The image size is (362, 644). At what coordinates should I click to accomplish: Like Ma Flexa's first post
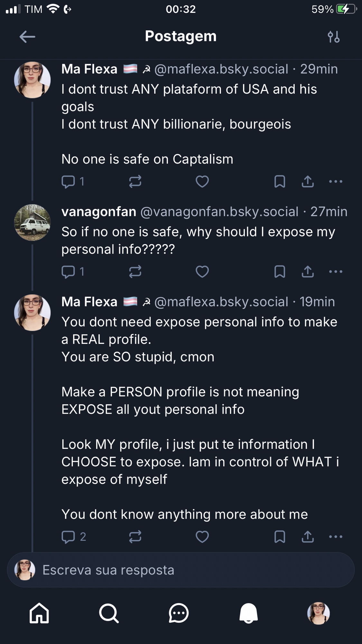tap(202, 182)
